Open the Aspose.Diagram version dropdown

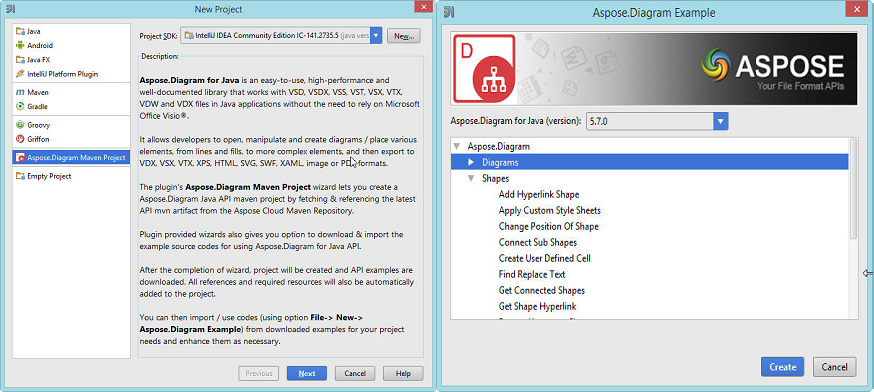pyautogui.click(x=657, y=121)
